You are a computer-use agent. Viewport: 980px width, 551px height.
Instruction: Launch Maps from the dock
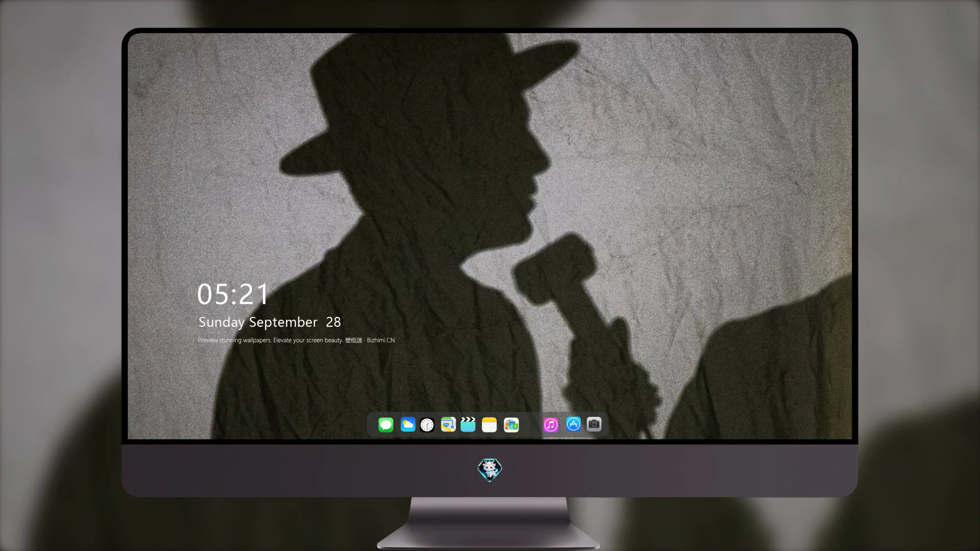click(x=448, y=424)
